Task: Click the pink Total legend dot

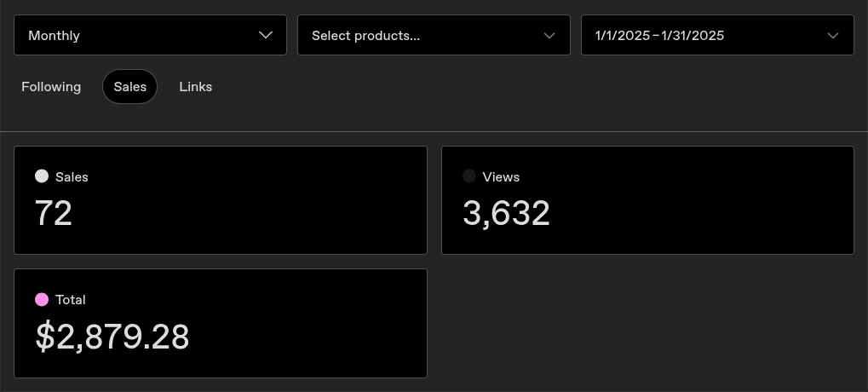Action: pos(42,299)
